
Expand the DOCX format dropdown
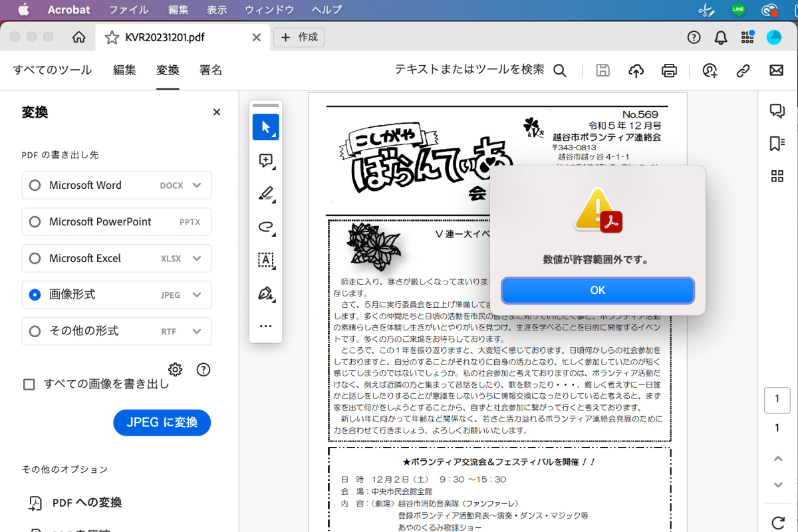click(x=197, y=186)
